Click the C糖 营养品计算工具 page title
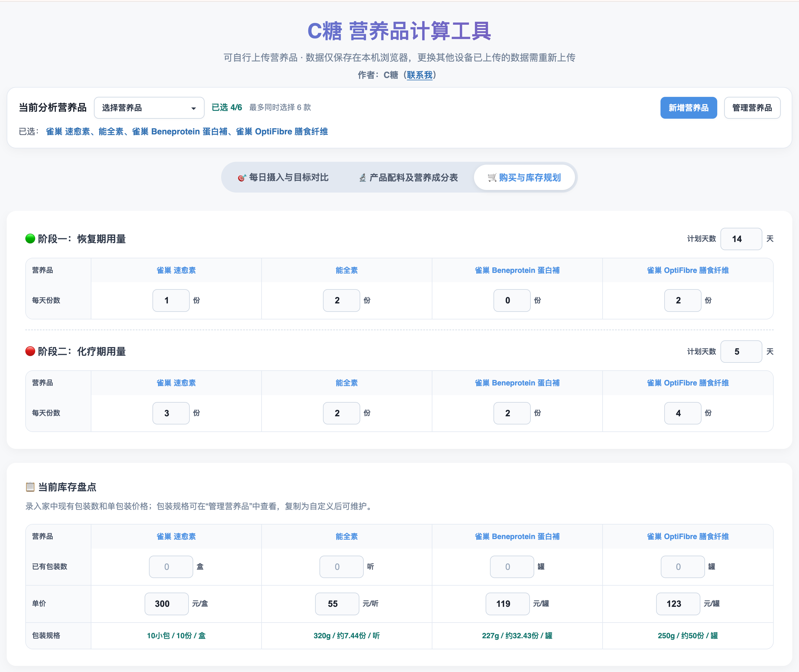 tap(399, 31)
